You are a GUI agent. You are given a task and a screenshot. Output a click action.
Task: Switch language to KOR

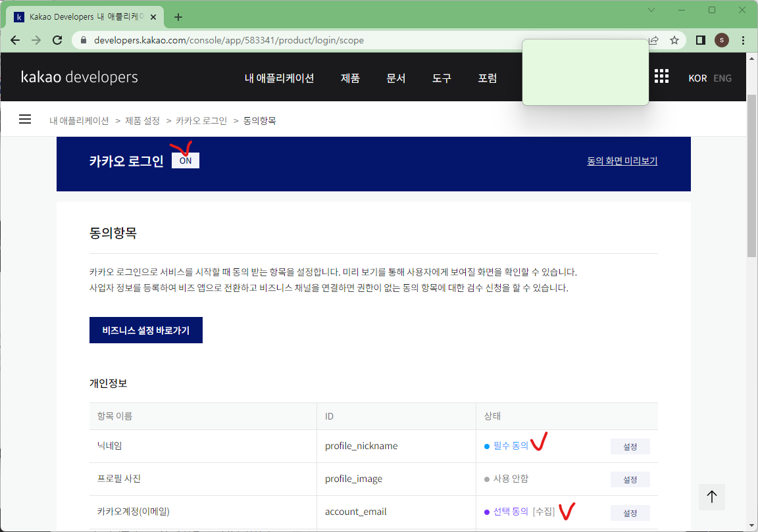pos(697,78)
